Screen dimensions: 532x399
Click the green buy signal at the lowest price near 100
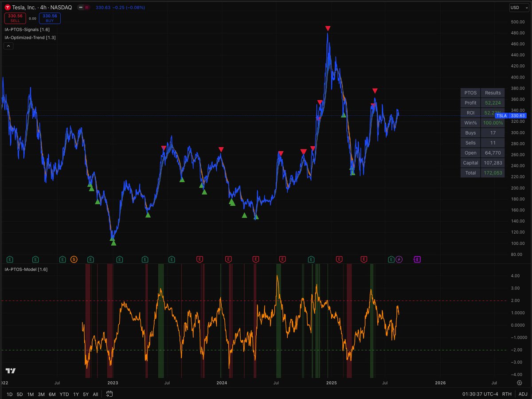point(113,243)
